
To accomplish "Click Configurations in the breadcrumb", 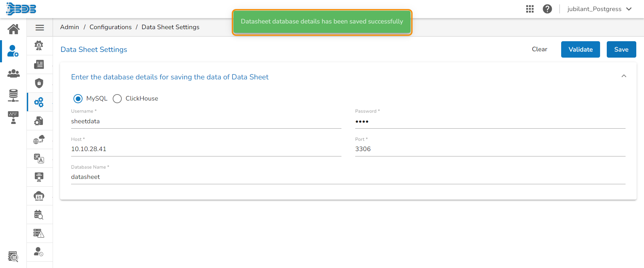I will 110,27.
